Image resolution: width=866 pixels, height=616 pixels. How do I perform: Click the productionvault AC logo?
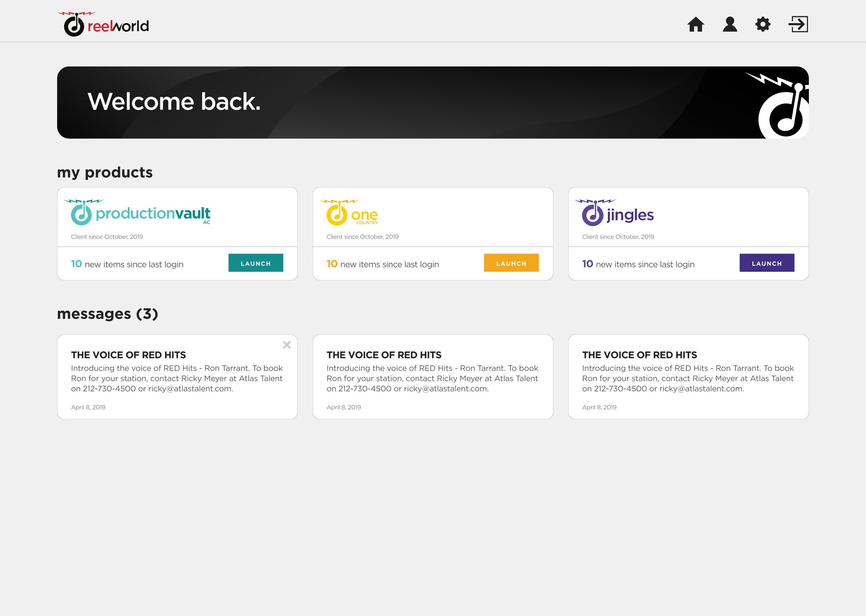coord(137,212)
